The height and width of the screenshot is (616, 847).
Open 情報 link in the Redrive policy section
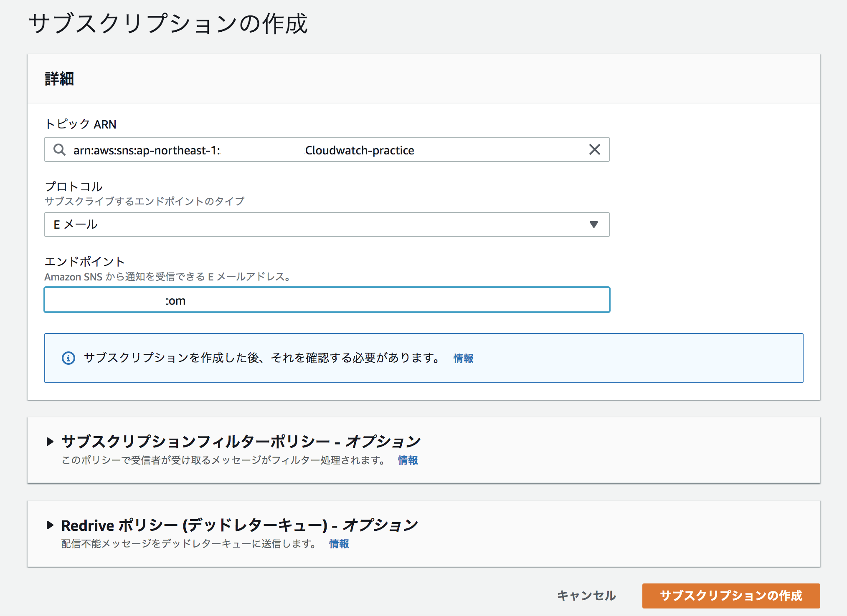tap(339, 544)
